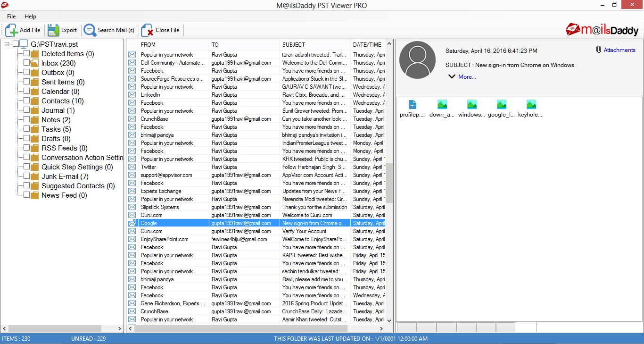This screenshot has height=344, width=644.
Task: Click the More... link
Action: pyautogui.click(x=467, y=77)
